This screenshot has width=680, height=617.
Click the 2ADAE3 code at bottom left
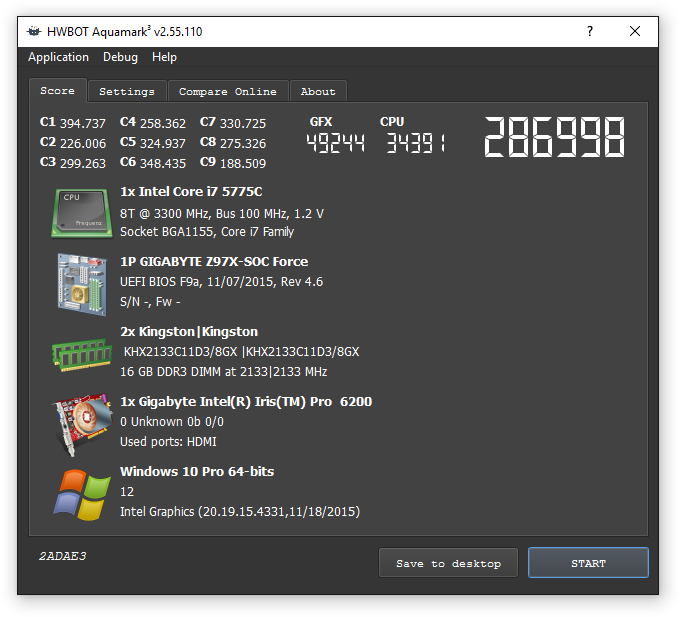(63, 556)
